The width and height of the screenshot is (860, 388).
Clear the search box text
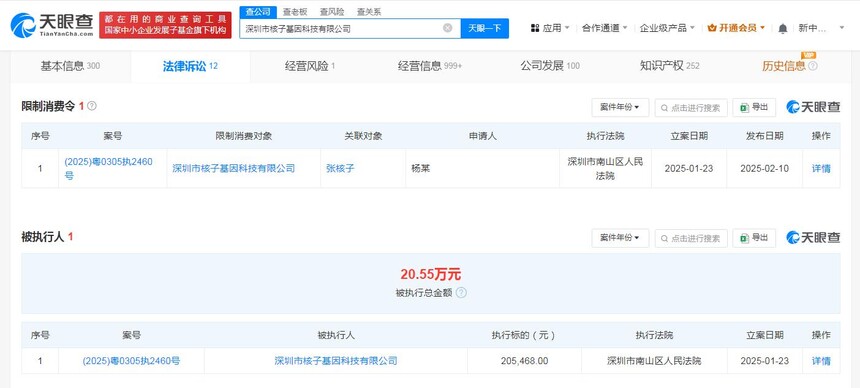pos(448,28)
